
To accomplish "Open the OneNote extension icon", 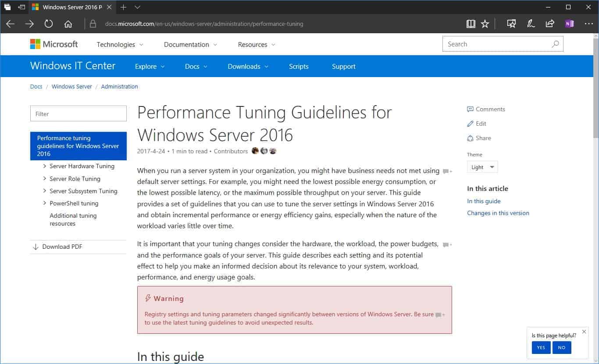I will pyautogui.click(x=569, y=24).
